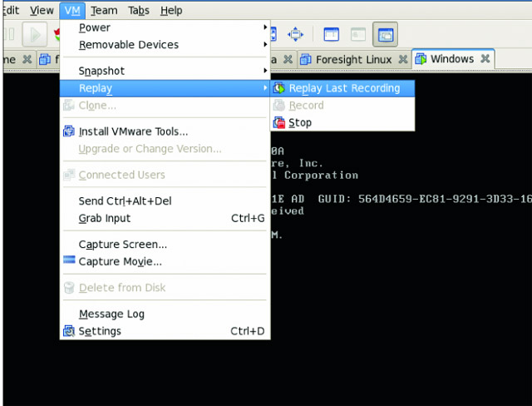Choose Replay Last Recording
532x406 pixels.
[x=342, y=88]
